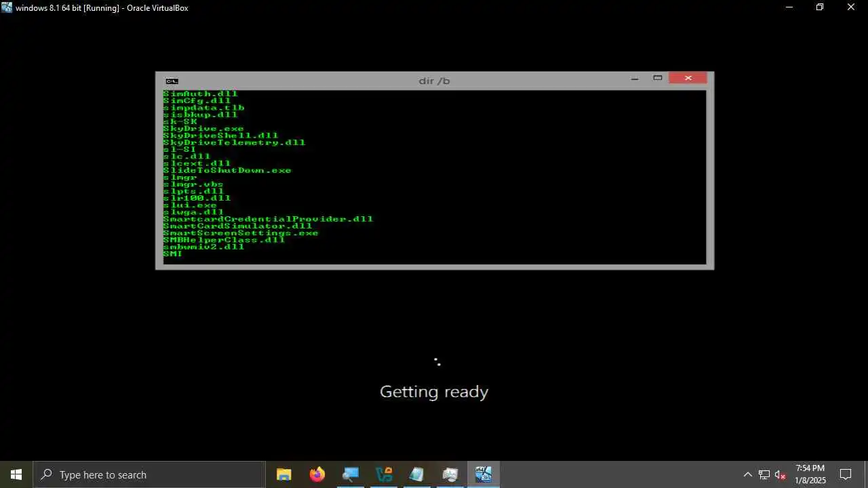Screen dimensions: 868x488
Task: Restore down the Oracle VirtualBox window
Action: [820, 7]
